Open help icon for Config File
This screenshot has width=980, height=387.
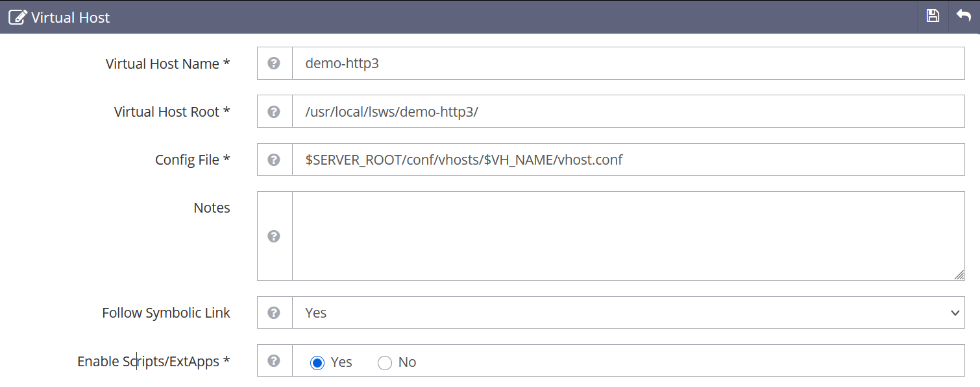click(x=274, y=159)
